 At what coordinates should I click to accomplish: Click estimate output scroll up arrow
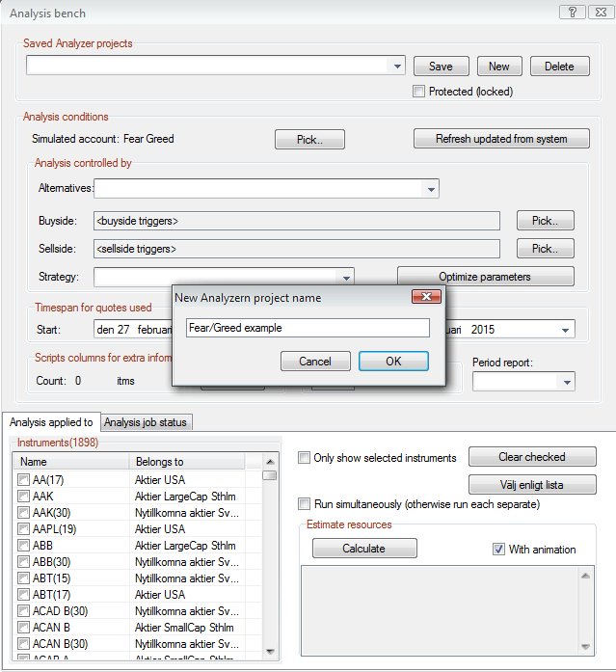585,576
